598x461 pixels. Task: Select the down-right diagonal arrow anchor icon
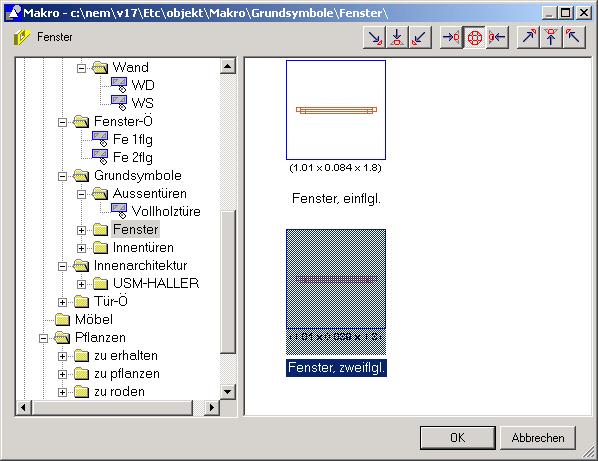375,37
